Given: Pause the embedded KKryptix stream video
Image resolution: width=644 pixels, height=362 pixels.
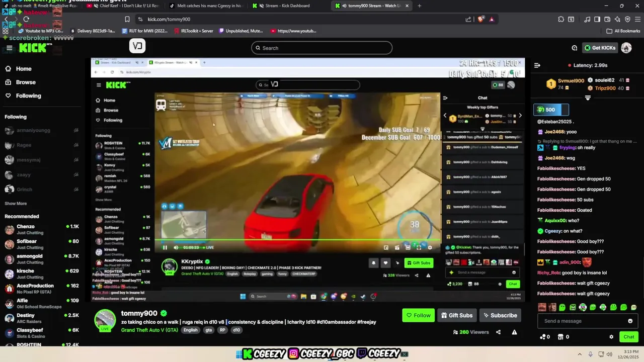Looking at the screenshot, I should [165, 247].
